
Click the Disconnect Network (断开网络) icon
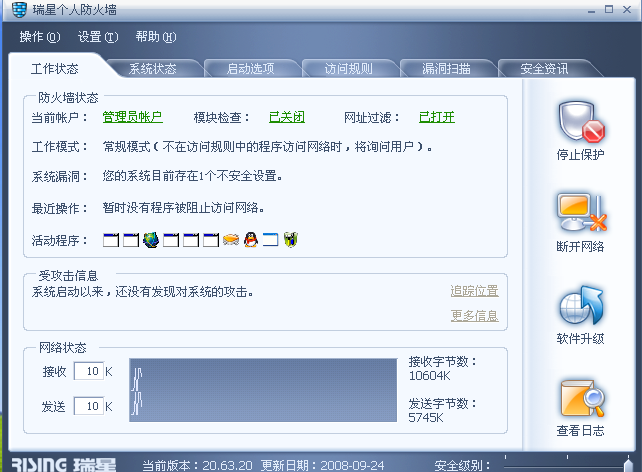point(580,213)
